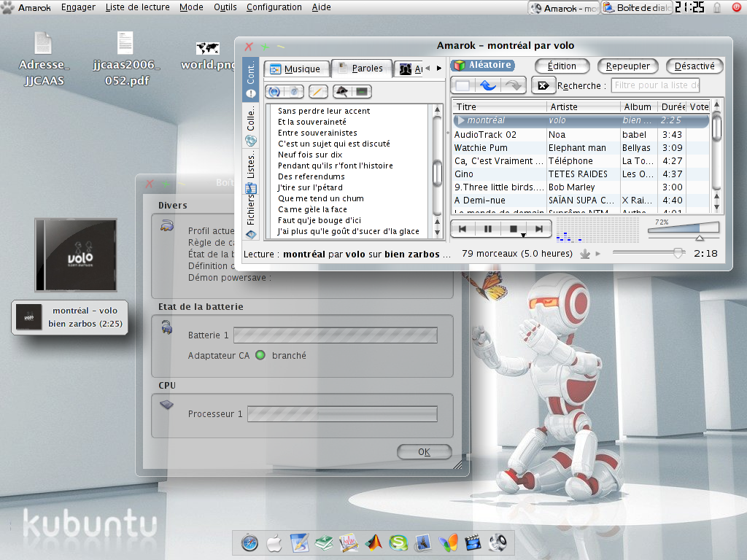This screenshot has height=560, width=747.
Task: Click the grey redo arrow in playlist toolbar
Action: click(x=513, y=85)
